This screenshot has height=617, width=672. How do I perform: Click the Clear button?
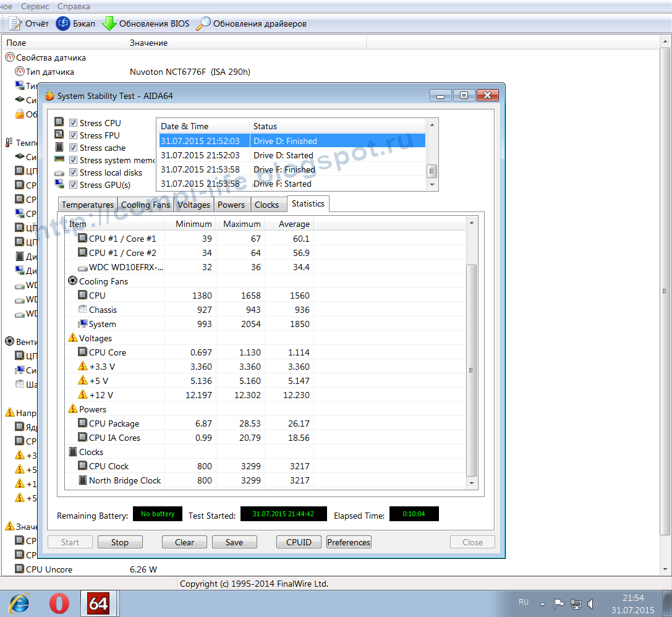click(x=184, y=542)
